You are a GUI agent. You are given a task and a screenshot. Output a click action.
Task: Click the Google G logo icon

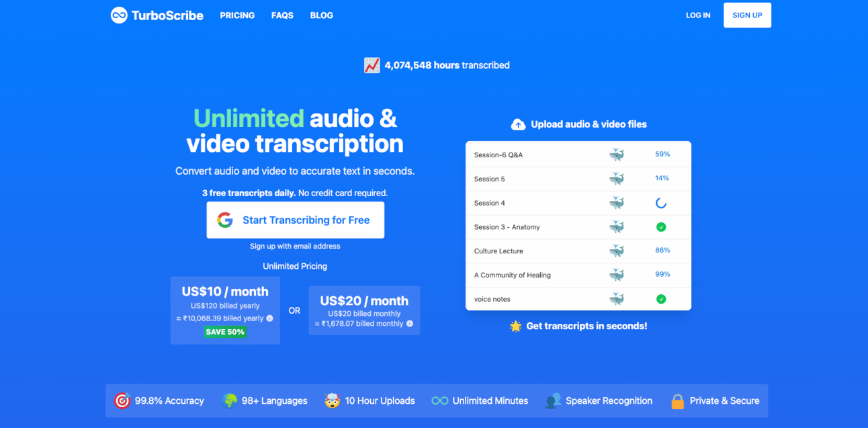click(225, 220)
